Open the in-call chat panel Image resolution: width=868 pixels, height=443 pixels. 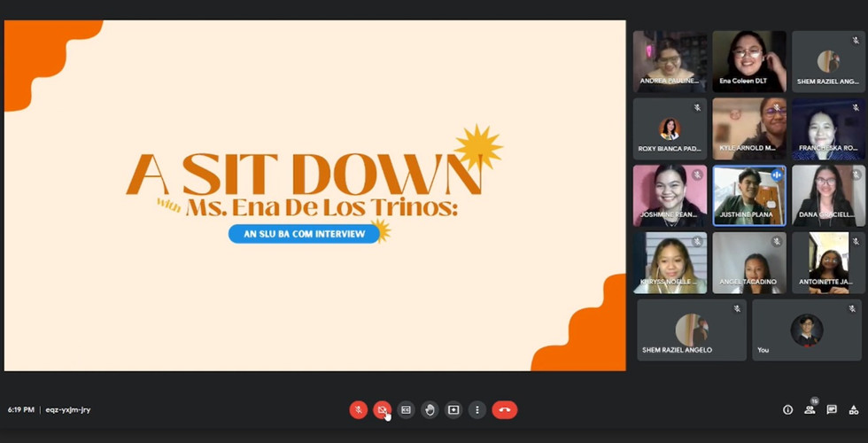pos(832,409)
